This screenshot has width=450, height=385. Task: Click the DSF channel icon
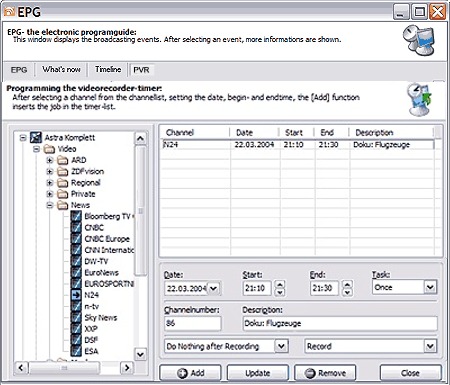pyautogui.click(x=76, y=340)
